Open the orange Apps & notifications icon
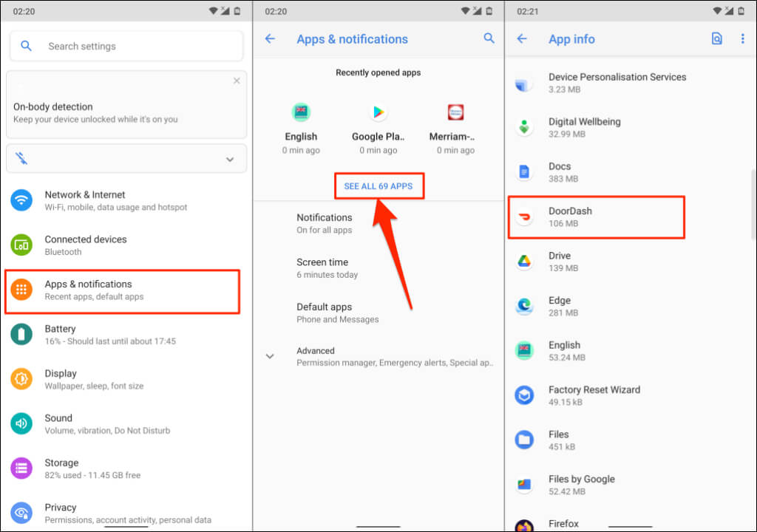Image resolution: width=757 pixels, height=532 pixels. click(x=21, y=290)
